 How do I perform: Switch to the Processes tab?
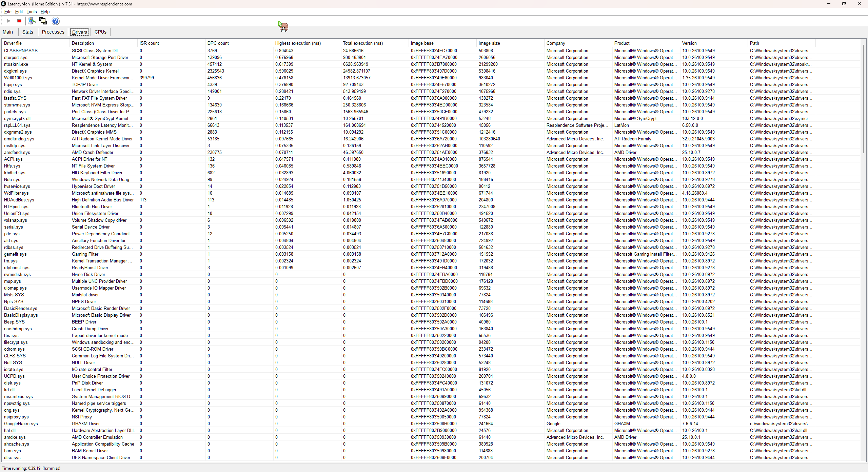pos(53,32)
